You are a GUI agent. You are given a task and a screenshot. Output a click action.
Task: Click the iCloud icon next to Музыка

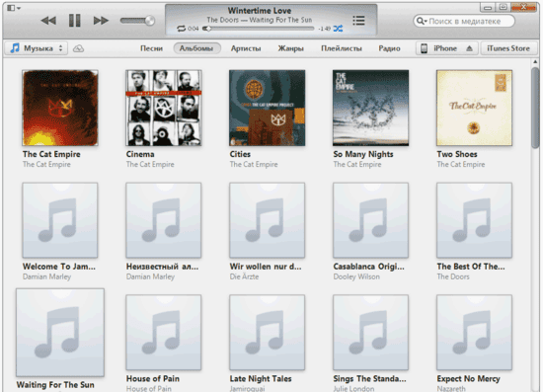point(78,48)
